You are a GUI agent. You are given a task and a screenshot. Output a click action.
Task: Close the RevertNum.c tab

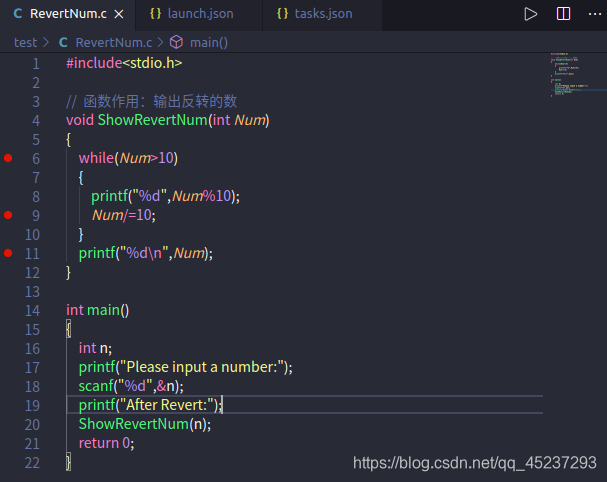119,14
